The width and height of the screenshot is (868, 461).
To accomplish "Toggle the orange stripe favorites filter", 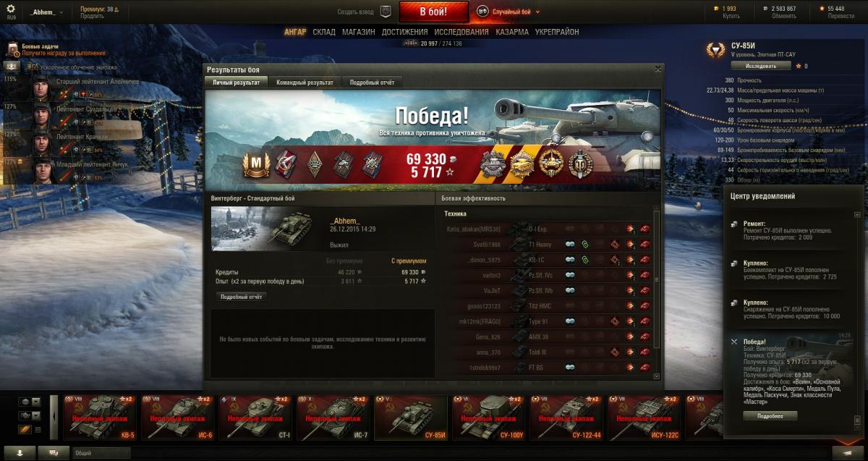I will (x=25, y=430).
